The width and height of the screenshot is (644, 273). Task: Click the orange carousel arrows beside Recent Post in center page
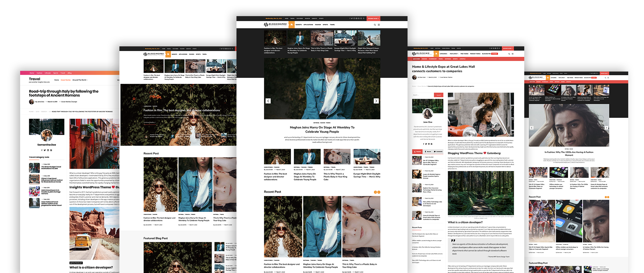[377, 192]
